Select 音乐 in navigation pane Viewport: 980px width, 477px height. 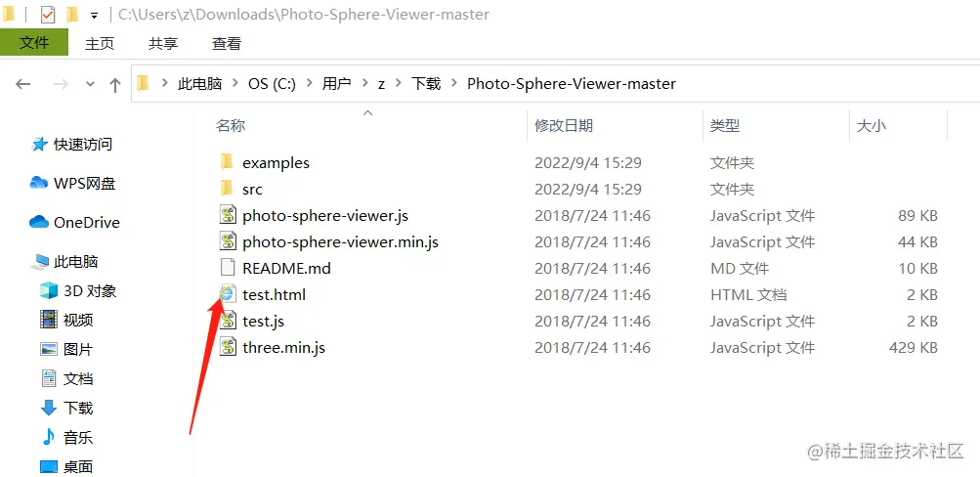point(78,437)
